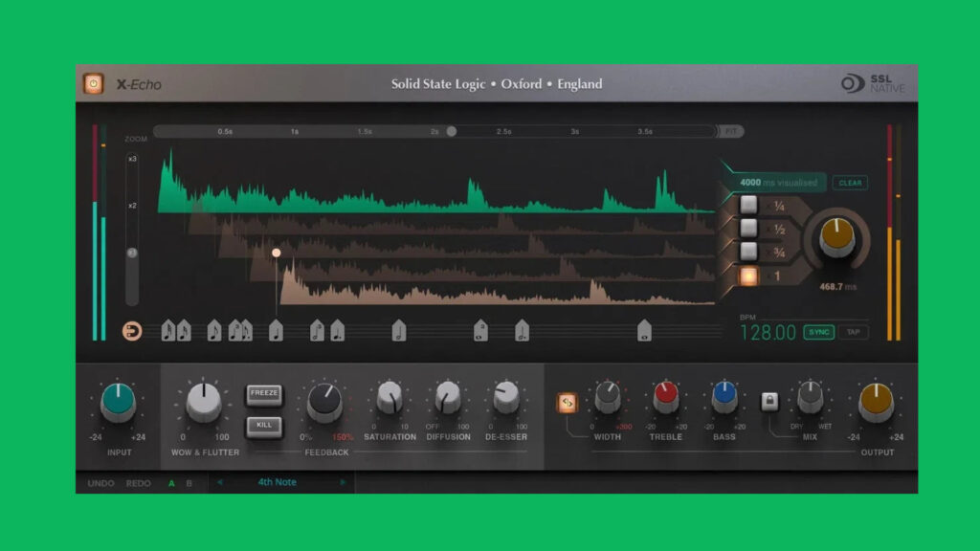Viewport: 980px width, 551px height.
Task: Go to previous preset with left arrow
Action: point(220,482)
